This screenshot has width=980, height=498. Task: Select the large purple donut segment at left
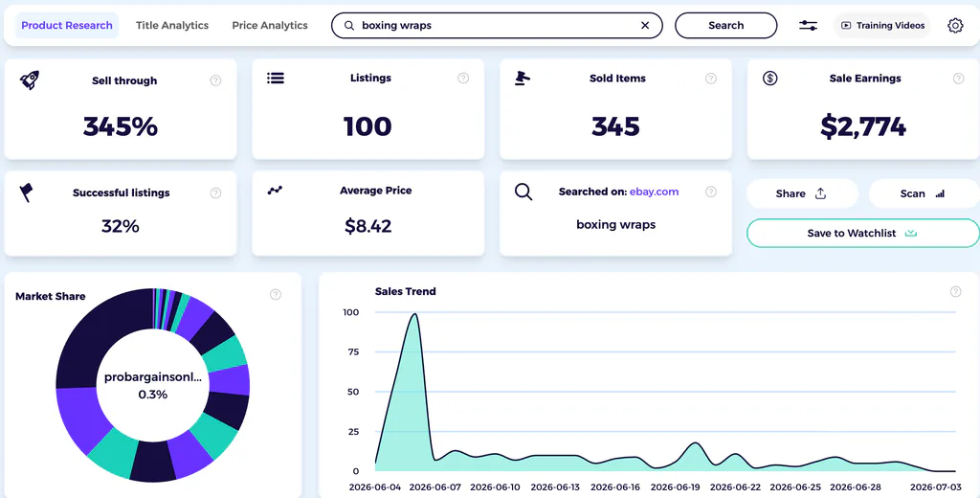pos(83,419)
